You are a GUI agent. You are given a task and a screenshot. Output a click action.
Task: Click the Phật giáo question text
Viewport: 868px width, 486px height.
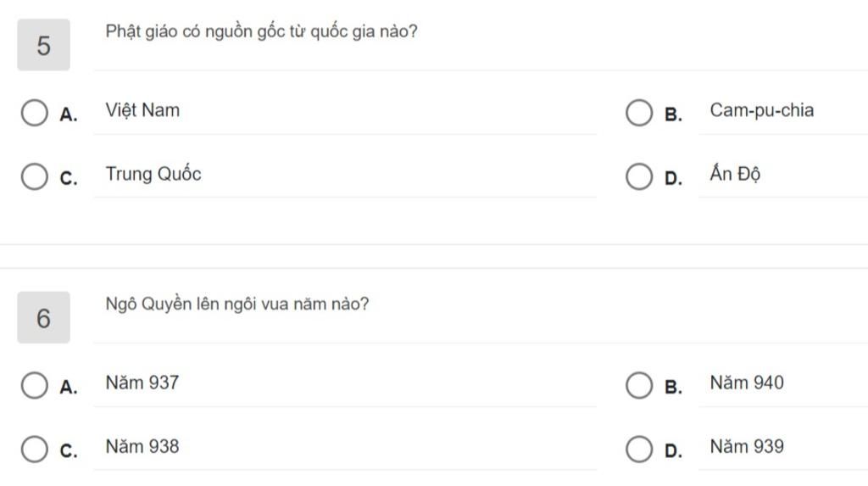pyautogui.click(x=261, y=31)
